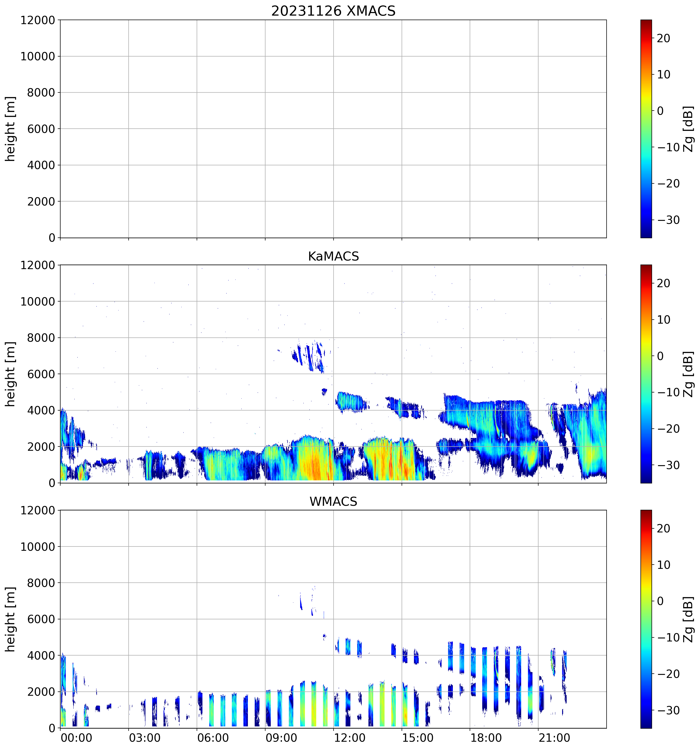Click the XMACS colorbar gradient

pos(646,128)
